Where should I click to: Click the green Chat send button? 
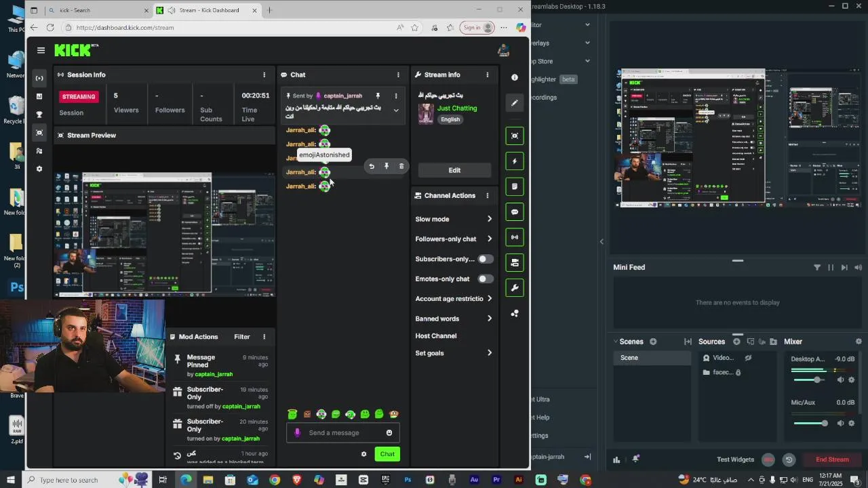[387, 454]
